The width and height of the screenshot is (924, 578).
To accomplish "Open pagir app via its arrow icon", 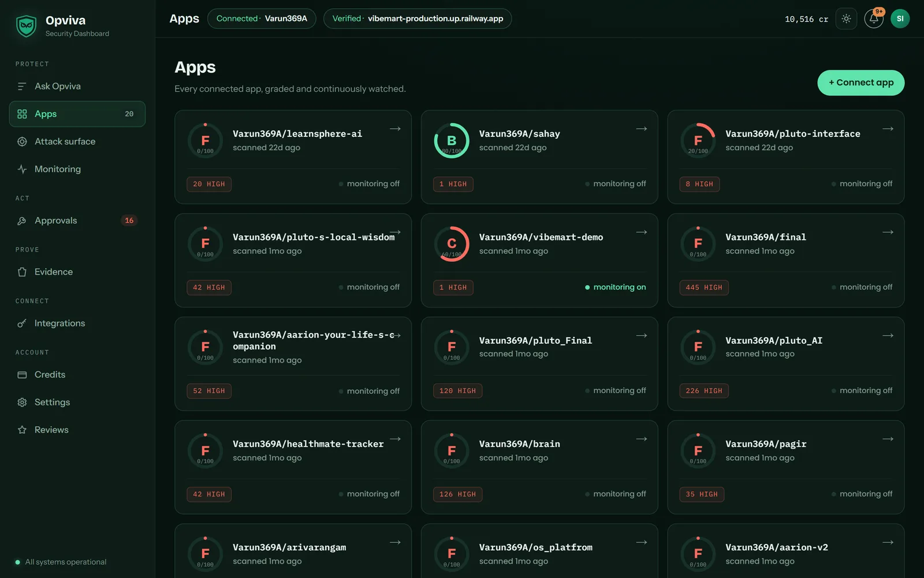I will 888,439.
